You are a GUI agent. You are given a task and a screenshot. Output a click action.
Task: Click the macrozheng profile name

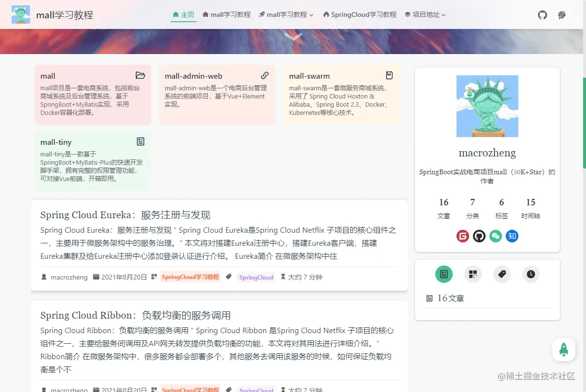click(x=487, y=153)
